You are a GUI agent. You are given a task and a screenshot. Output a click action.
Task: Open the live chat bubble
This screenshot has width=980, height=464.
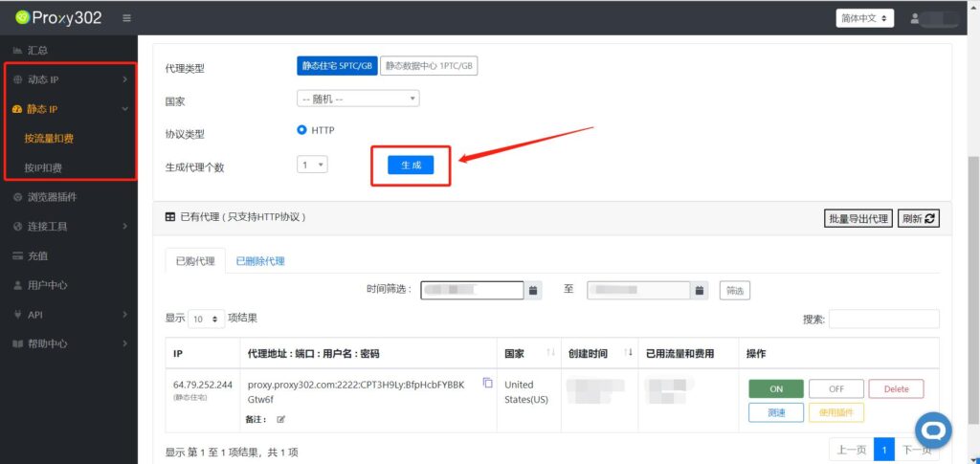tap(933, 430)
